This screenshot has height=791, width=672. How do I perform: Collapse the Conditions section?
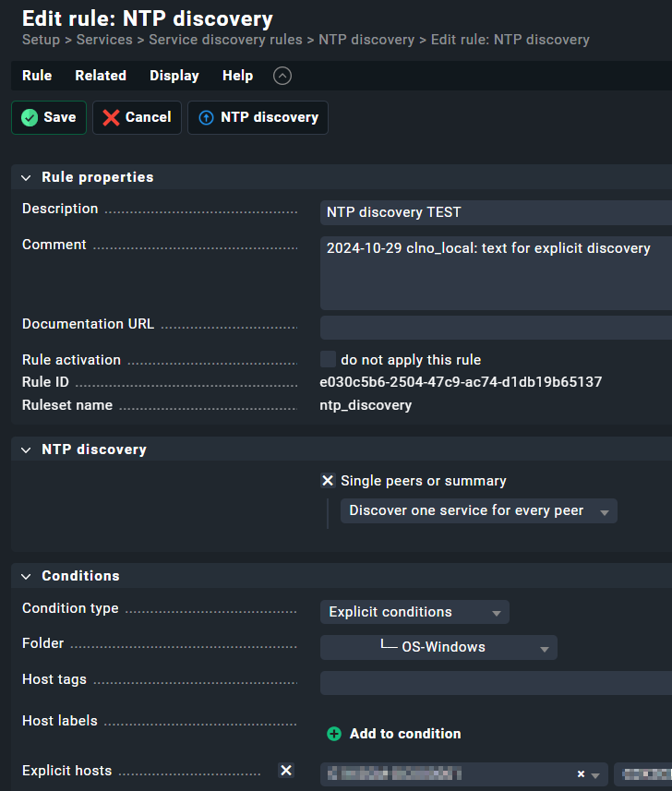point(26,576)
